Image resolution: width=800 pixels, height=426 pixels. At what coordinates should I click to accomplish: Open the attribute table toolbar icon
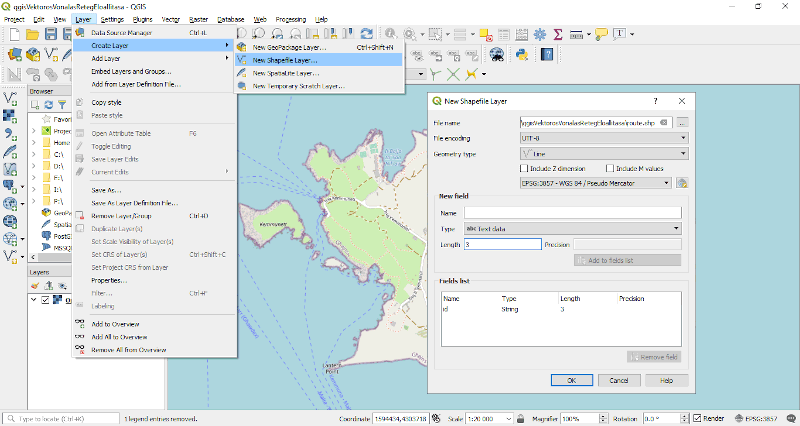pos(504,34)
